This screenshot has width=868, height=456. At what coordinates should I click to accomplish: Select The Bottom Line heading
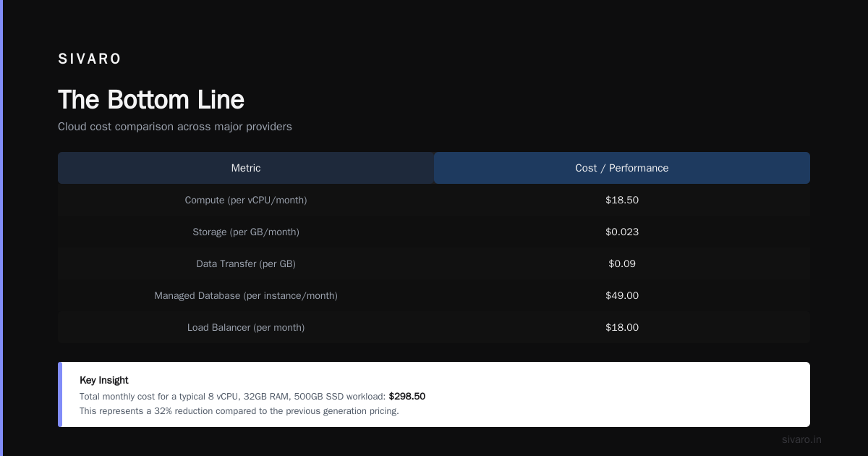(x=151, y=100)
